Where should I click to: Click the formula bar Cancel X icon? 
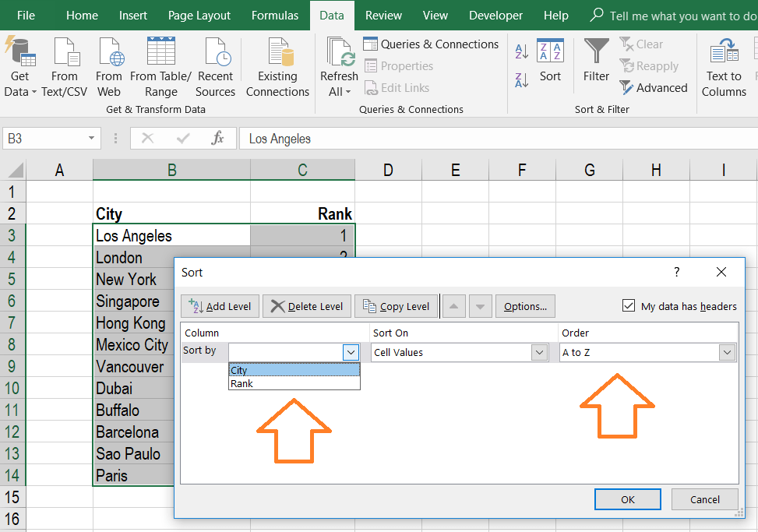[147, 139]
